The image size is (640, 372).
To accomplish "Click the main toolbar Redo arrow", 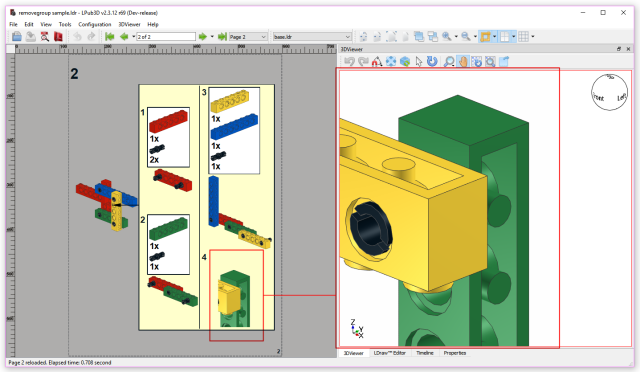I will coord(91,37).
